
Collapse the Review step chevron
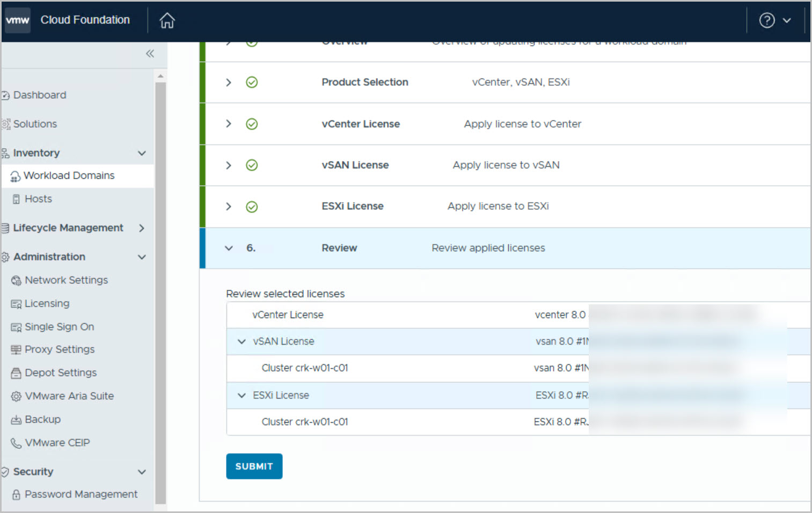229,248
